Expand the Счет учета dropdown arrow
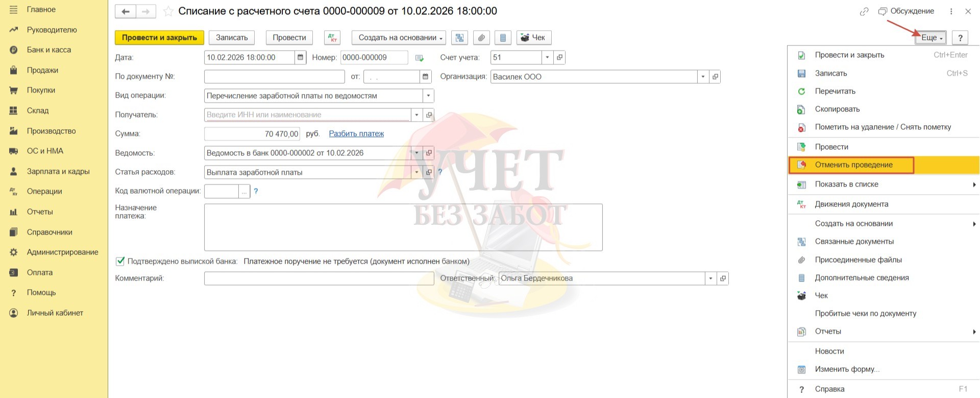The width and height of the screenshot is (980, 398). coord(547,57)
